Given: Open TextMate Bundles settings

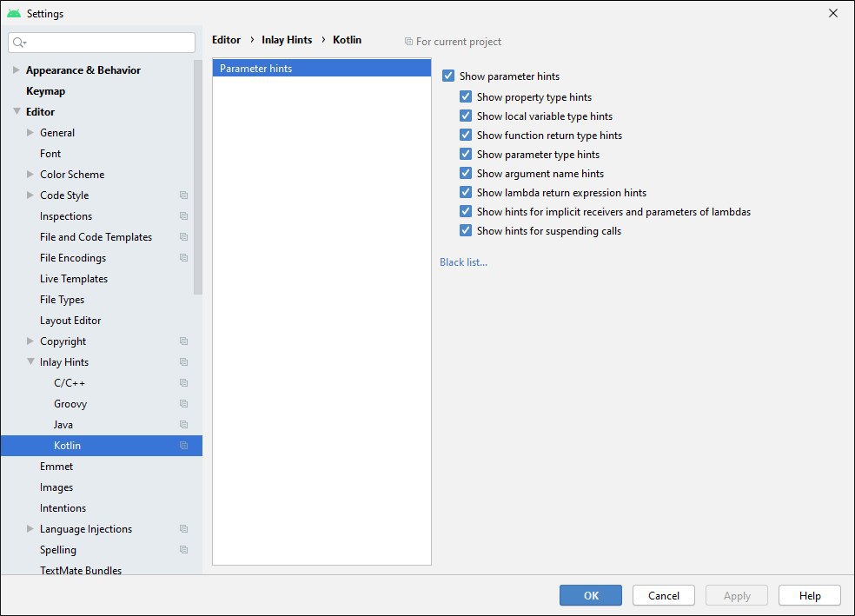Looking at the screenshot, I should (x=81, y=570).
